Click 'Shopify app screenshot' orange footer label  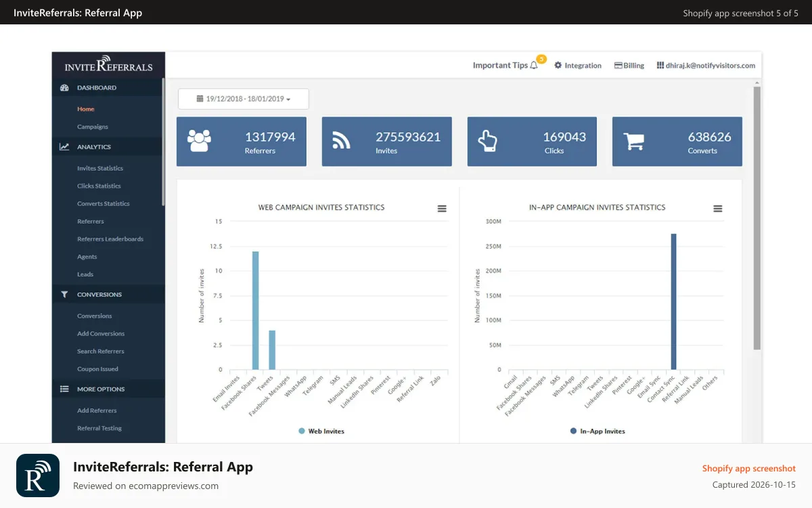click(749, 469)
